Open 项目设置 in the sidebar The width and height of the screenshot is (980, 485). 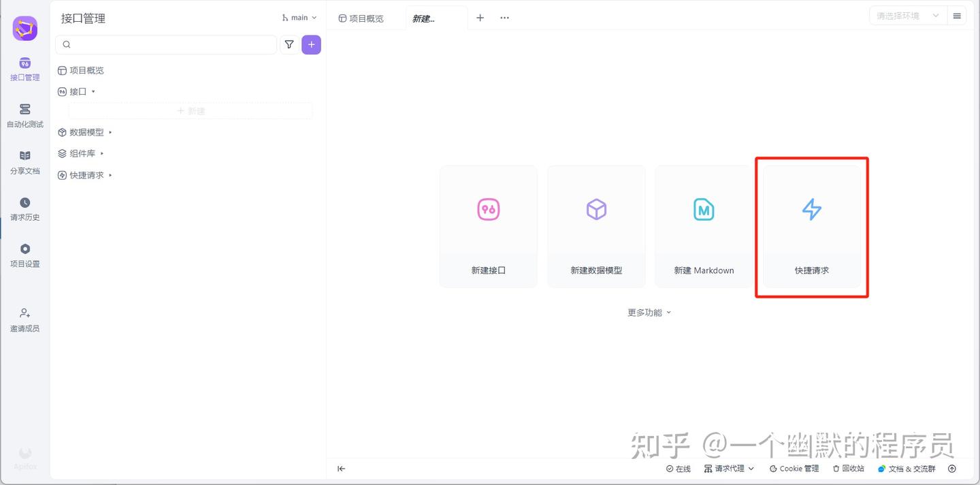coord(24,255)
